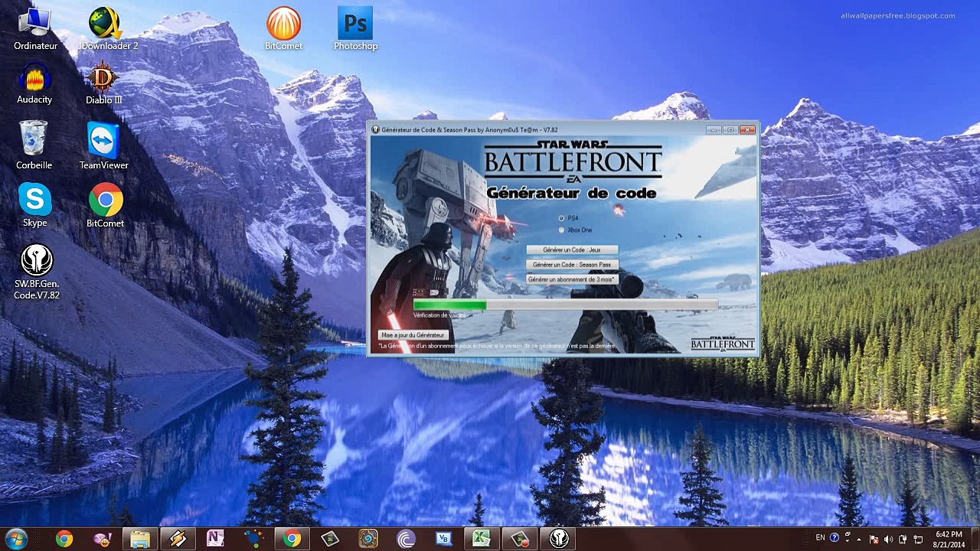Image resolution: width=980 pixels, height=551 pixels.
Task: Click the 'Mise à jour du Générateur' button
Action: [x=413, y=335]
